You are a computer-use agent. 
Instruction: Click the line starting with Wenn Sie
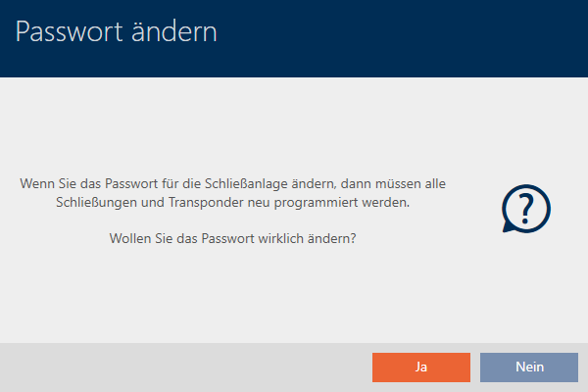pyautogui.click(x=233, y=182)
